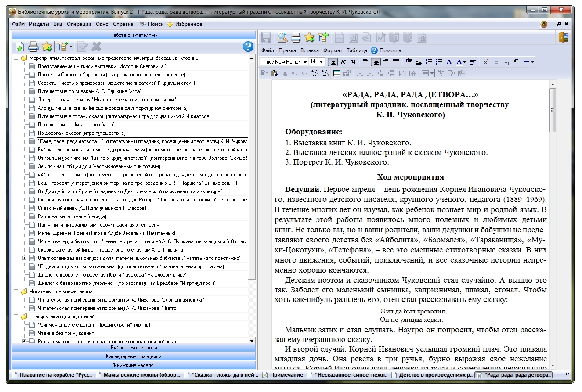Click Помощь in the editor menu
The image size is (582, 392).
point(386,50)
